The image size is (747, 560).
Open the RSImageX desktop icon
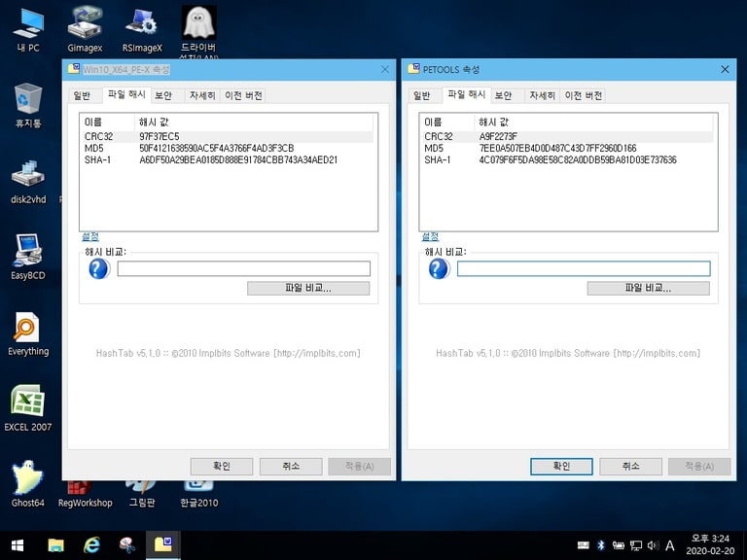point(142,29)
